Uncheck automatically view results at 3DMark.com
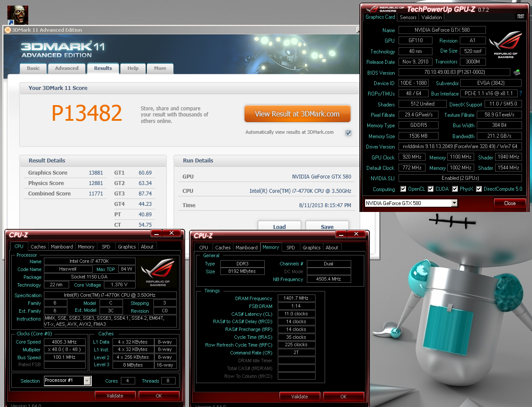 coord(348,133)
